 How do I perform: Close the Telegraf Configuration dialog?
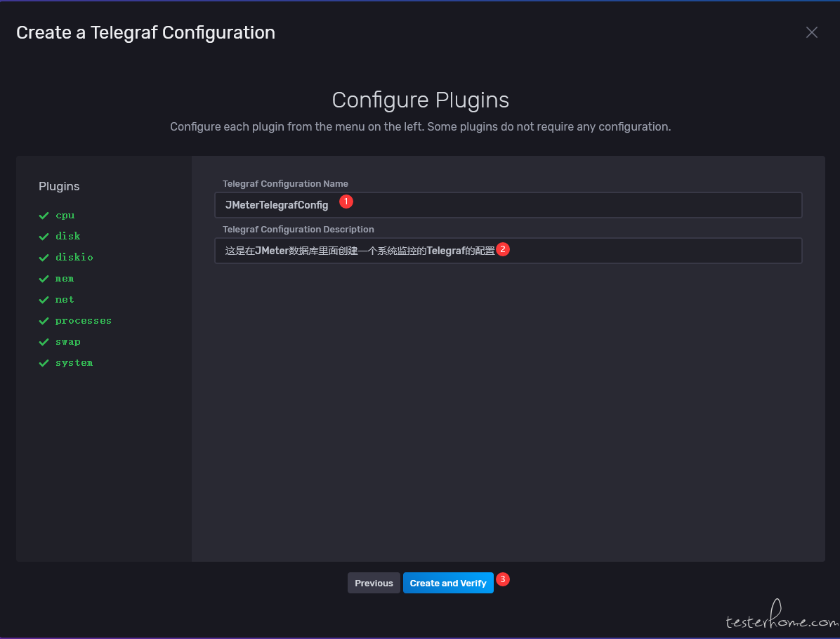pos(812,33)
